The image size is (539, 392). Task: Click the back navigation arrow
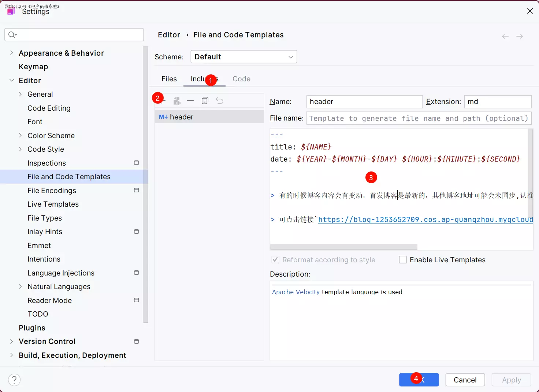pyautogui.click(x=505, y=36)
